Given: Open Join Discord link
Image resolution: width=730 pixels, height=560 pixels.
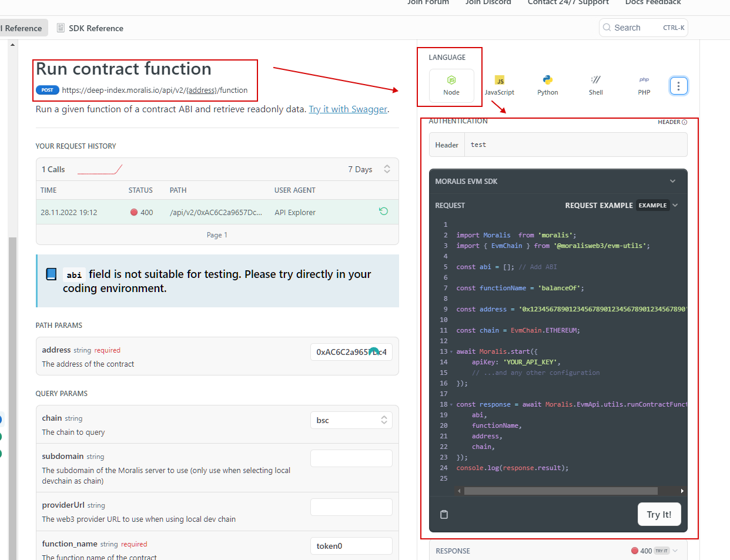Looking at the screenshot, I should pos(488,2).
